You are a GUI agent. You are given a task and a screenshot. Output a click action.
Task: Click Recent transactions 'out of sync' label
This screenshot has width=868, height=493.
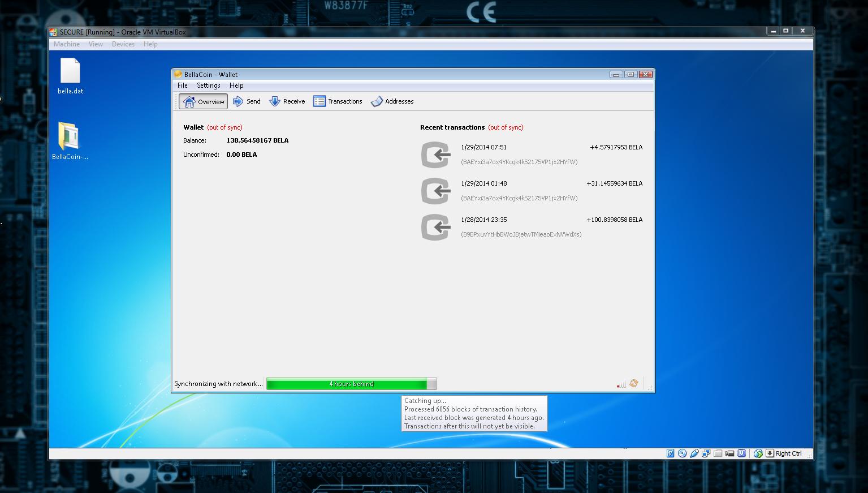point(506,127)
